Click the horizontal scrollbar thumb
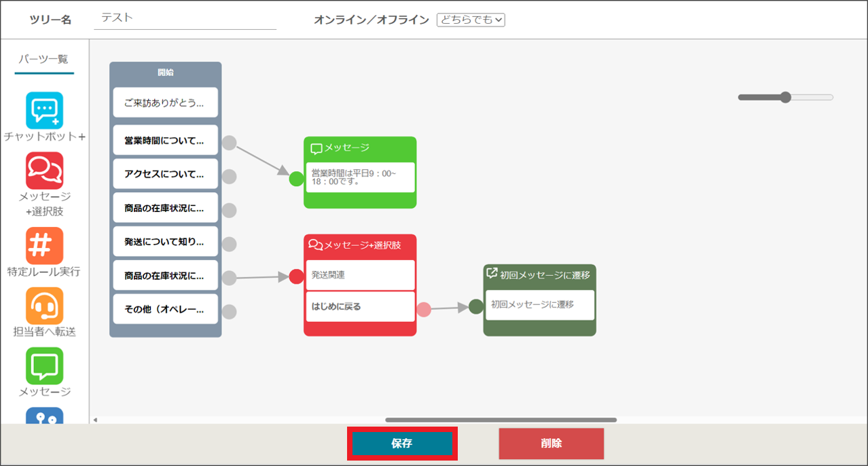This screenshot has width=868, height=466. click(x=501, y=420)
